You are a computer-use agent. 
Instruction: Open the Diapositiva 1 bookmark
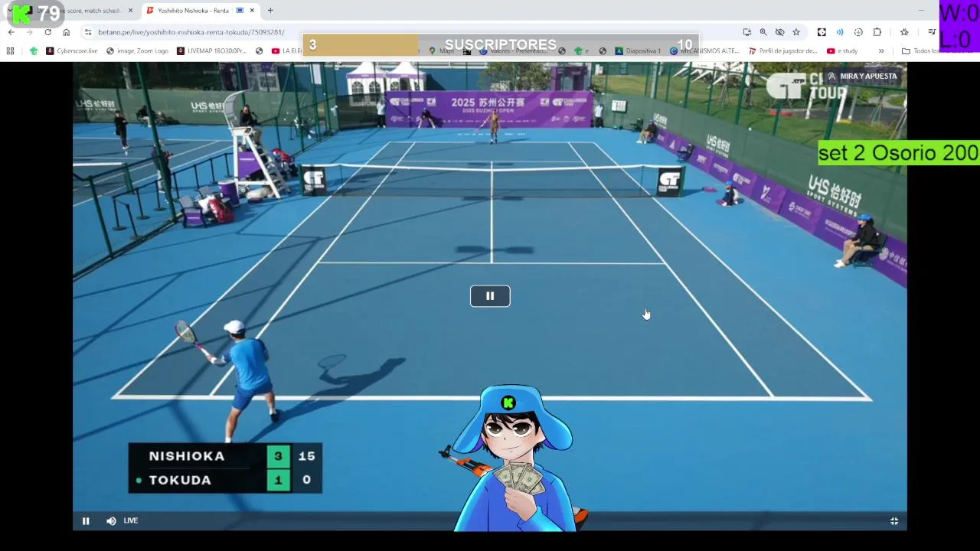tap(638, 51)
